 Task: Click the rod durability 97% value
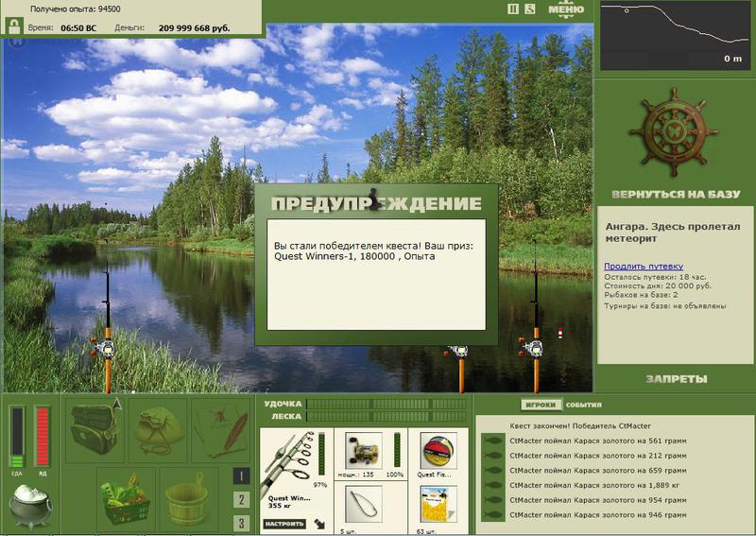(320, 484)
